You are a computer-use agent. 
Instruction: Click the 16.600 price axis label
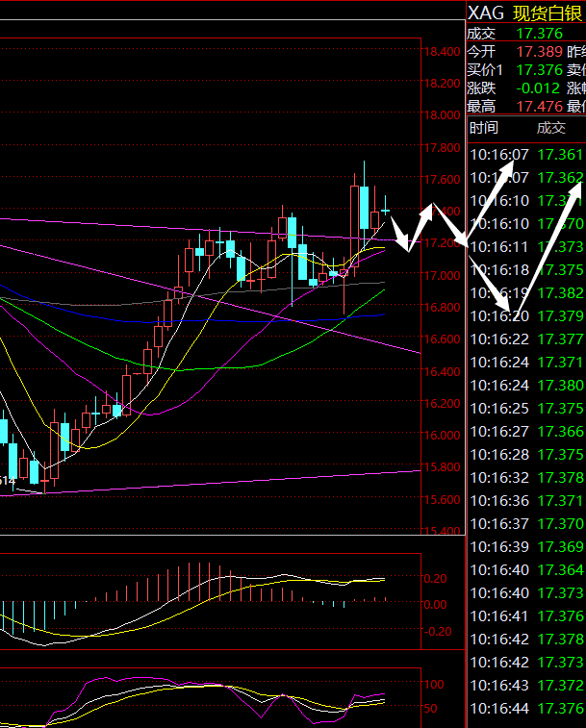442,339
